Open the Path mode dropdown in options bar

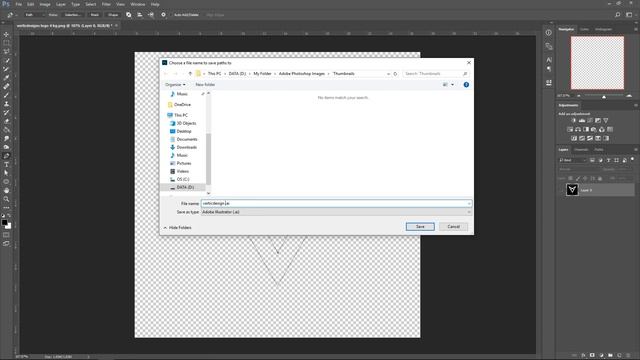(x=34, y=15)
